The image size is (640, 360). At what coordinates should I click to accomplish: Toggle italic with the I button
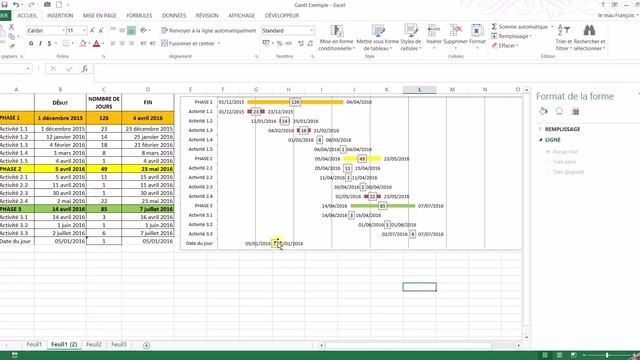click(x=40, y=43)
